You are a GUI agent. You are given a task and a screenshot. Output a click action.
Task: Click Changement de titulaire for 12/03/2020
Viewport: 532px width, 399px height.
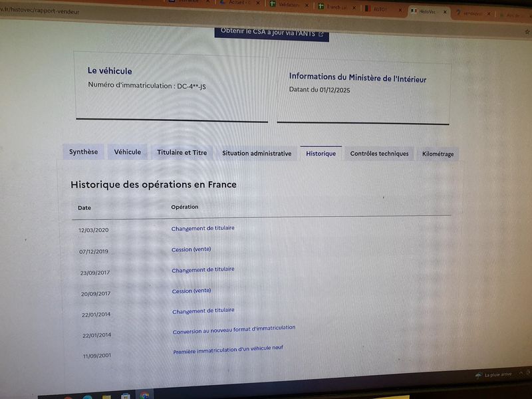203,228
